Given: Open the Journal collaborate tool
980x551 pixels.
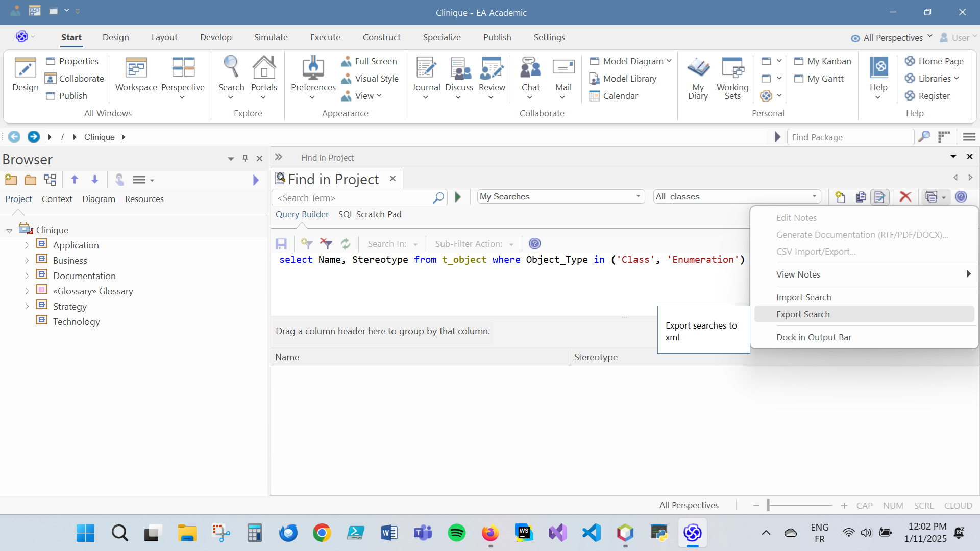Looking at the screenshot, I should tap(426, 78).
